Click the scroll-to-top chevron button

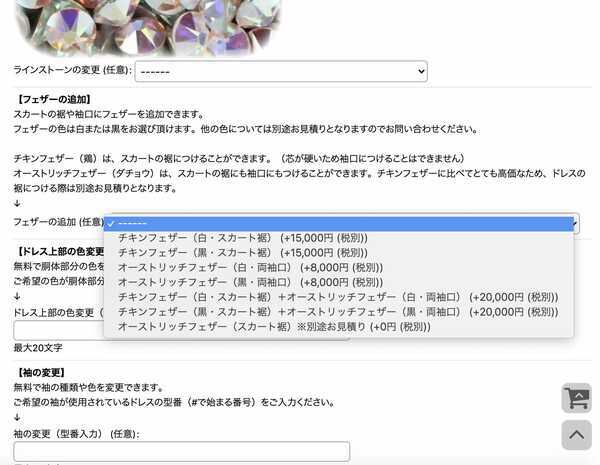(x=576, y=435)
